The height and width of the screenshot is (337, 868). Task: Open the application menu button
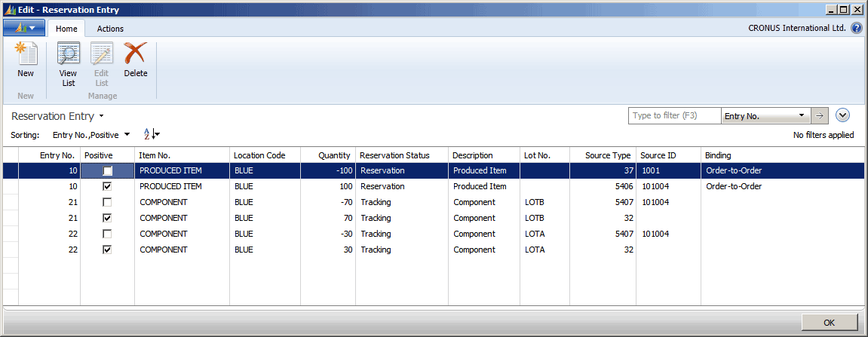[24, 29]
